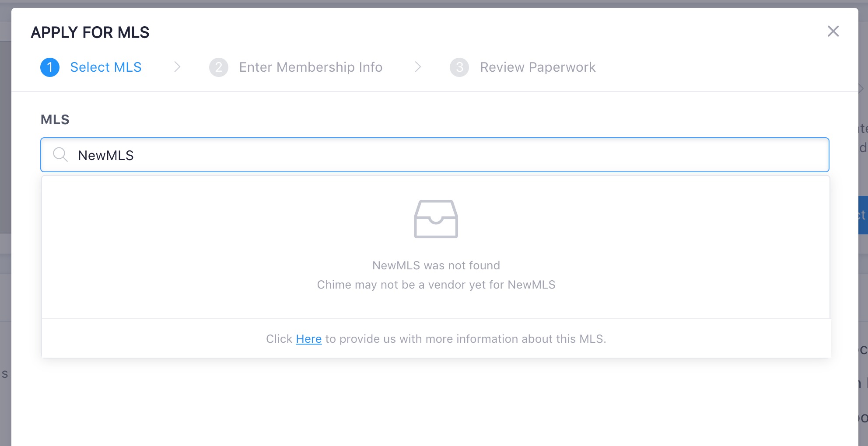Select the Select MLS step label

tap(106, 67)
